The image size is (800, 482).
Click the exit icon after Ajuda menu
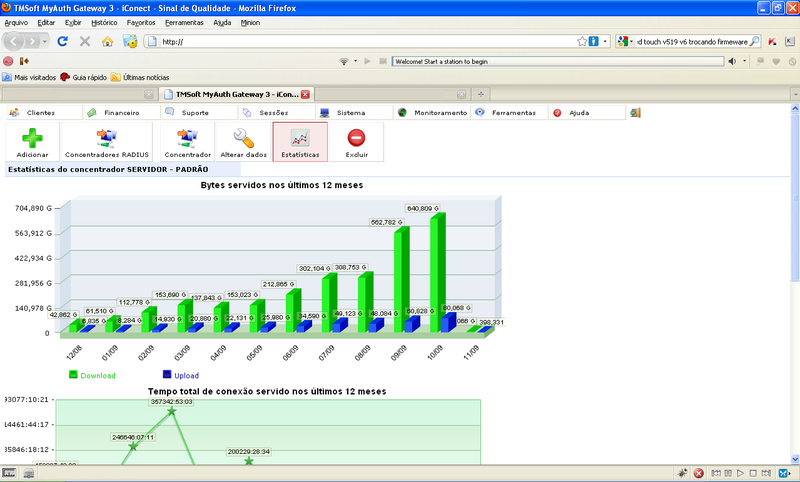(635, 113)
